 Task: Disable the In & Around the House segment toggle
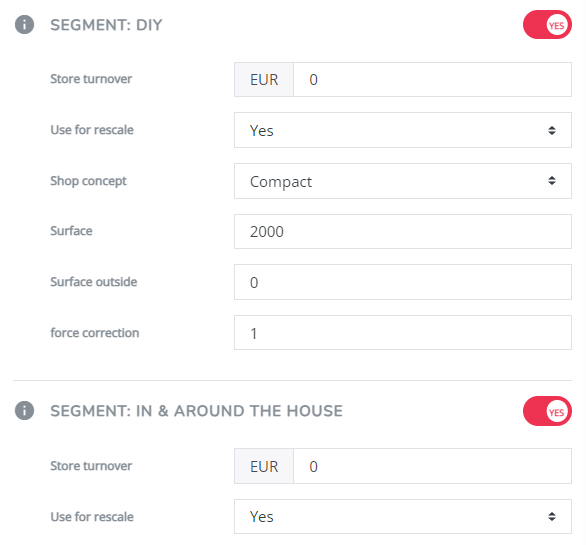tap(547, 411)
